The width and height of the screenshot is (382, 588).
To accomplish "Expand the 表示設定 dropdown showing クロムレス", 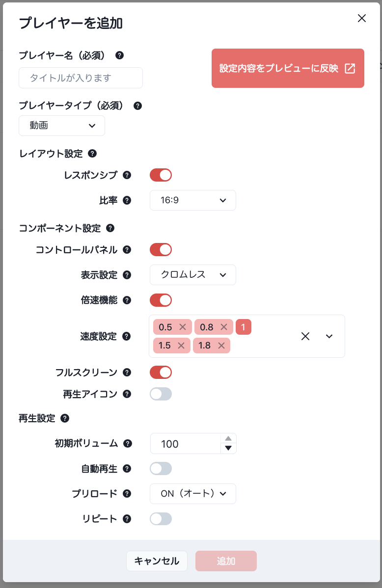I will pyautogui.click(x=192, y=275).
